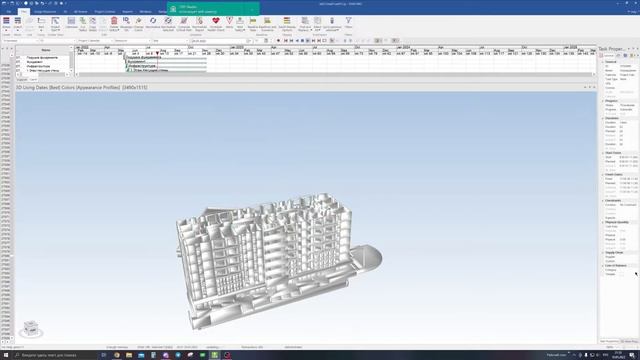Switch to the Project Controls ribbon tab
This screenshot has height=360, width=640.
coord(105,12)
